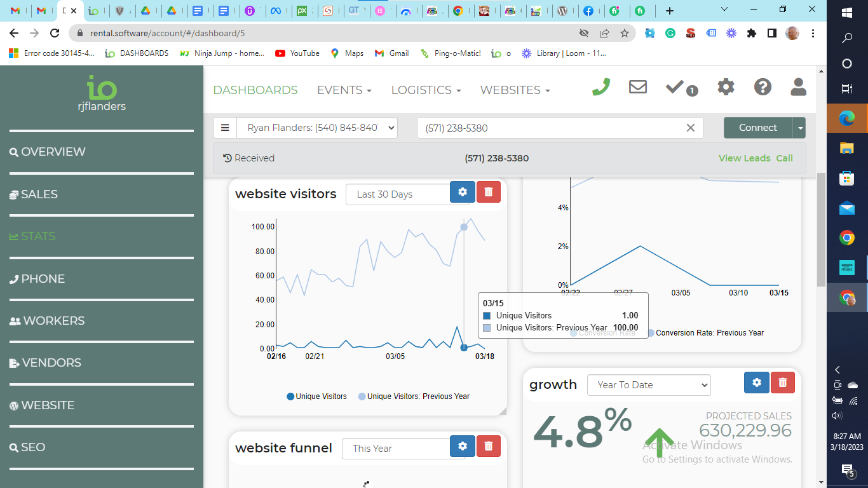
Task: Open website visitors widget settings gear
Action: [462, 192]
